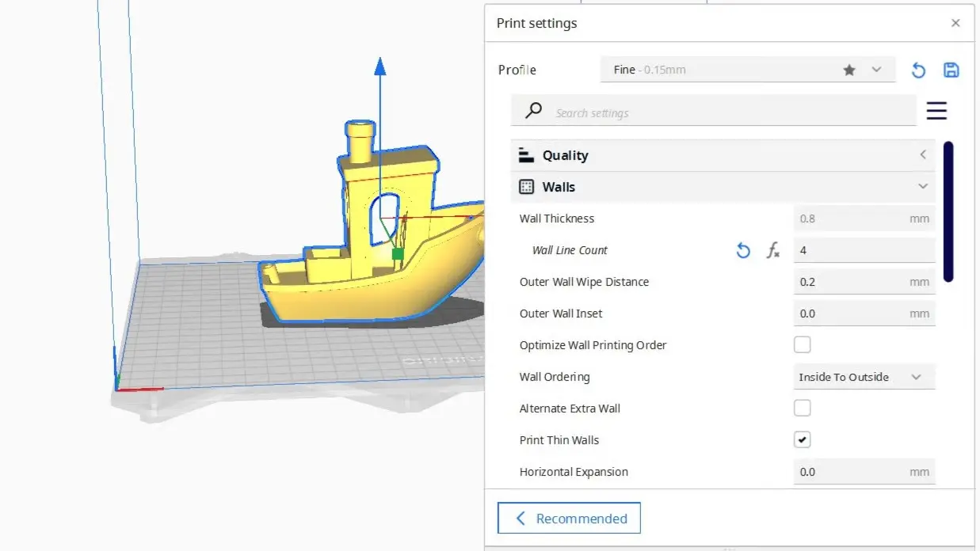Reset the profile with the undo arrow
Screen dimensions: 980x551
pyautogui.click(x=918, y=70)
